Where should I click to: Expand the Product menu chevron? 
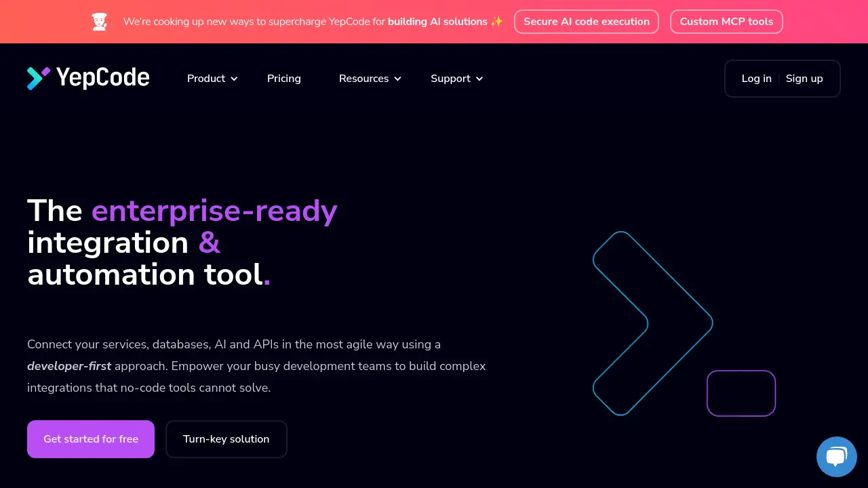coord(234,79)
